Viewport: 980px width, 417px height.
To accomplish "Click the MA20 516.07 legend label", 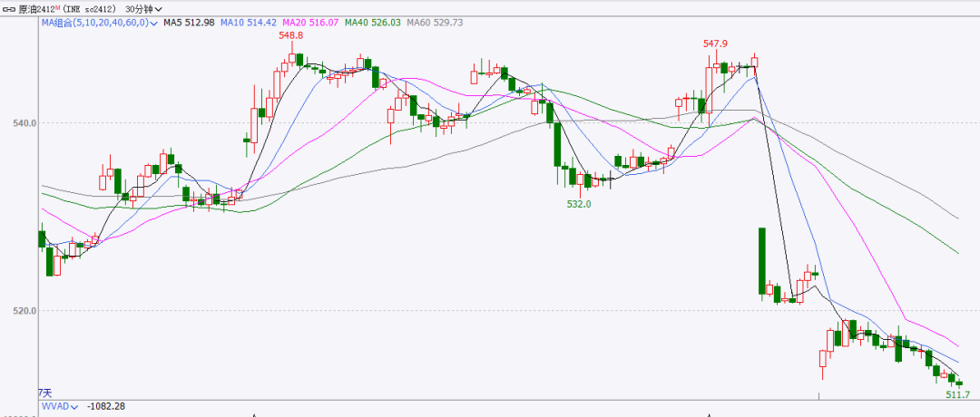I will click(x=312, y=23).
